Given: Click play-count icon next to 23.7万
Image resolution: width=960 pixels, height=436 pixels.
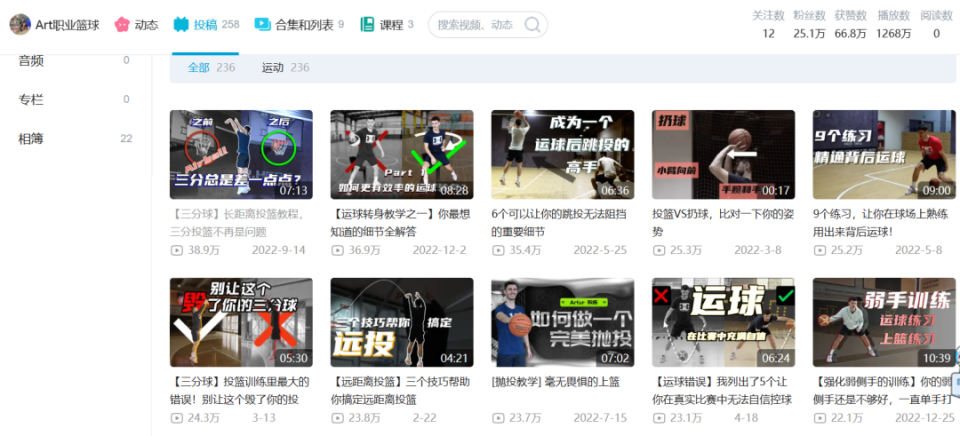Looking at the screenshot, I should (498, 418).
